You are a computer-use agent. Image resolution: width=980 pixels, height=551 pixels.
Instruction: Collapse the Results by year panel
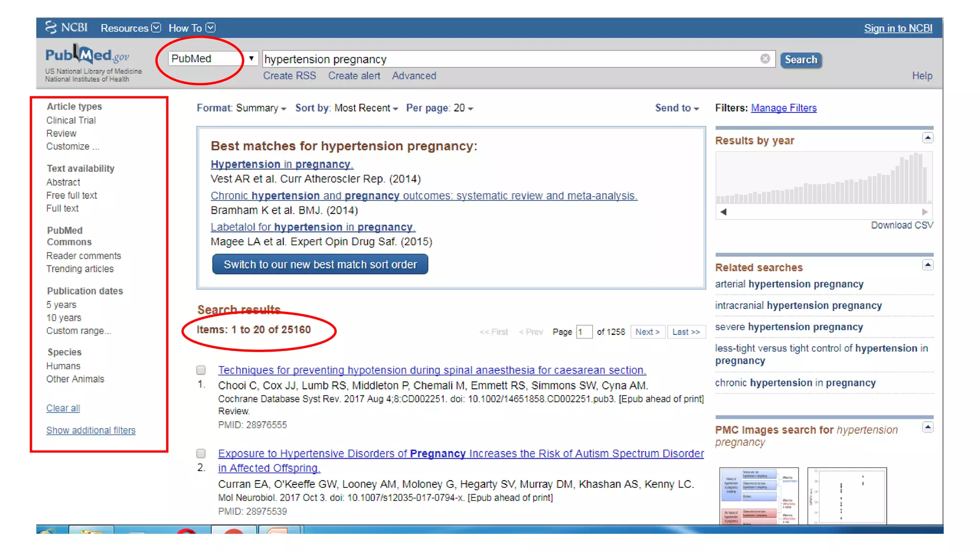point(927,138)
